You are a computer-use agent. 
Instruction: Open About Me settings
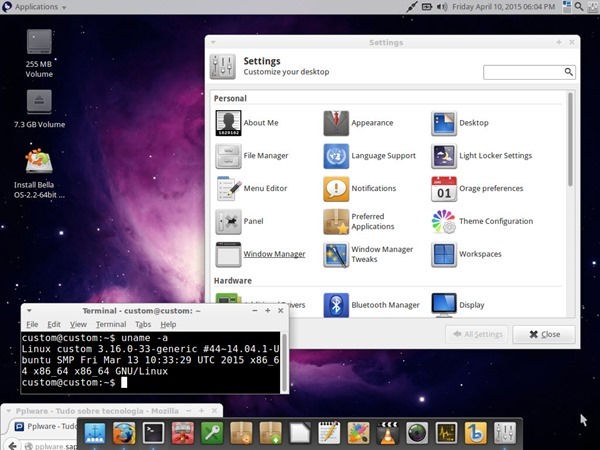tap(247, 123)
